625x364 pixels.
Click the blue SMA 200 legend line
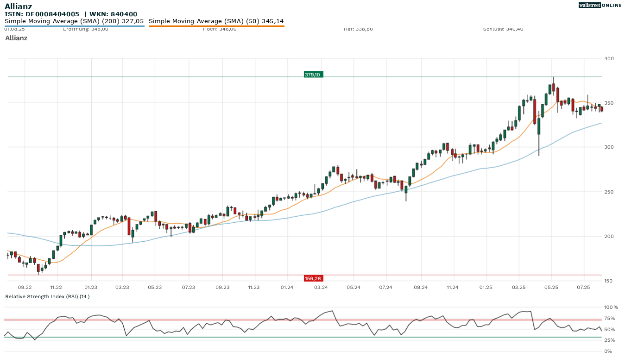tap(75, 26)
